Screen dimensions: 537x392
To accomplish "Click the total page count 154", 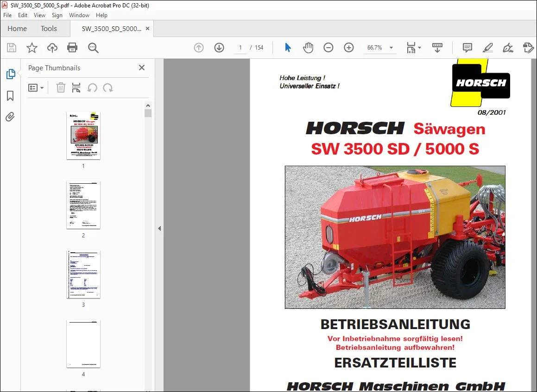I will 259,48.
